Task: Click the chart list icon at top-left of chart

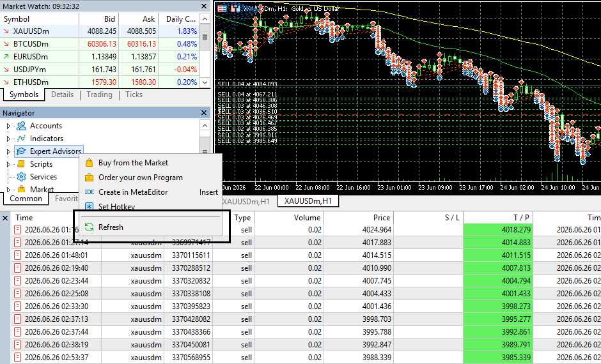Action: click(x=222, y=8)
